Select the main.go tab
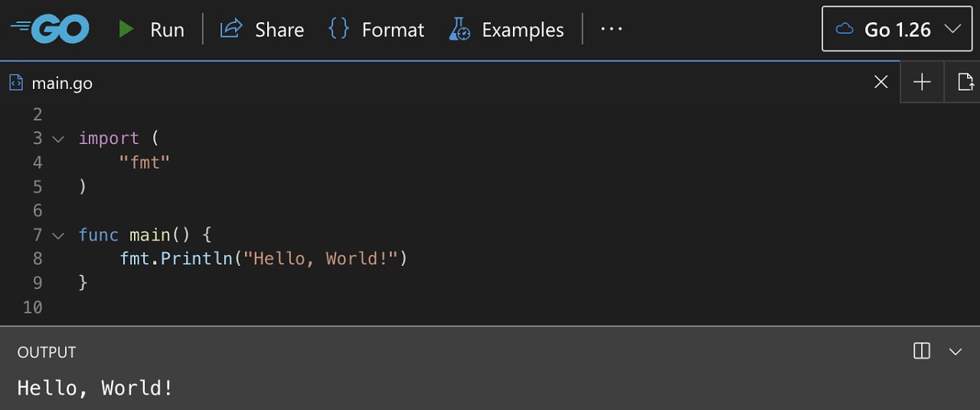 (61, 83)
